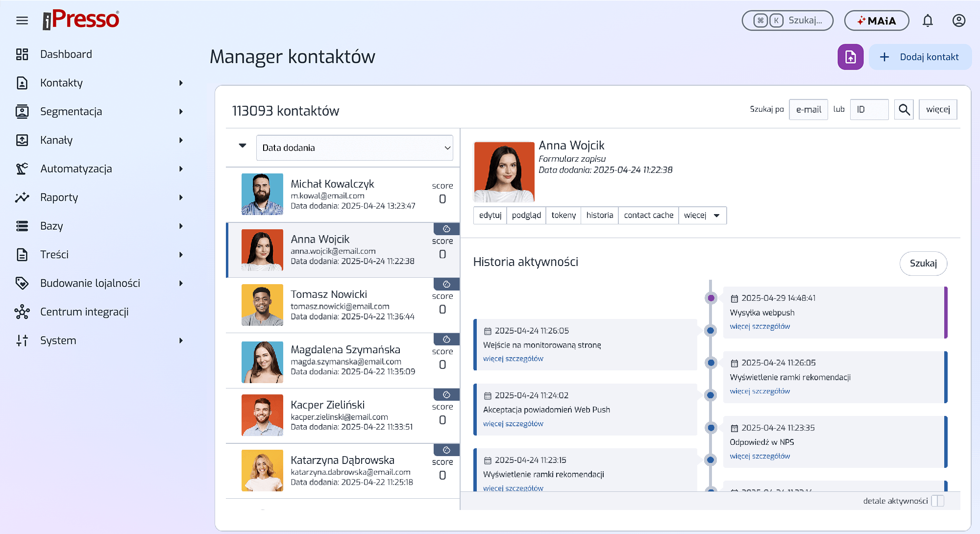The image size is (980, 534).
Task: Open the podgląd tab
Action: pos(526,216)
